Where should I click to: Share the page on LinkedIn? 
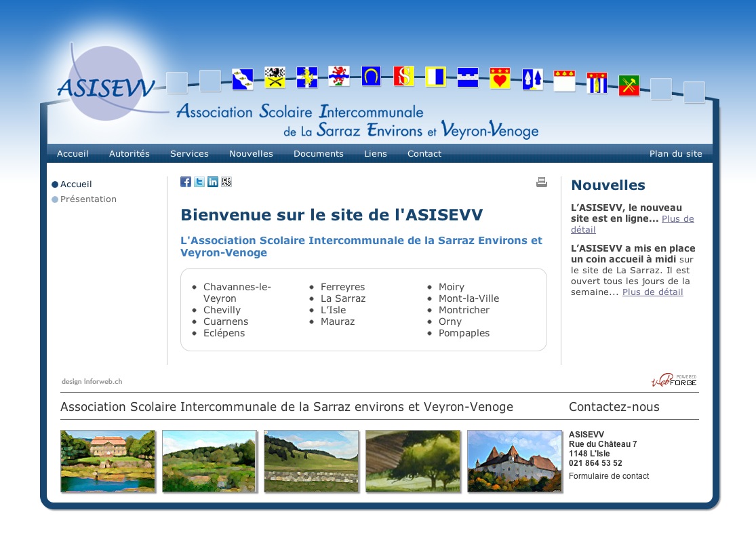(x=213, y=182)
